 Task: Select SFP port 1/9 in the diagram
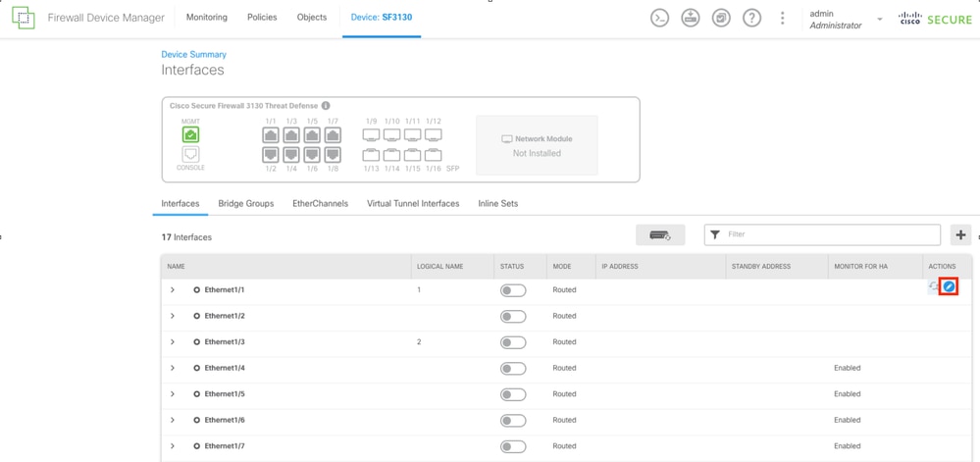tap(371, 134)
